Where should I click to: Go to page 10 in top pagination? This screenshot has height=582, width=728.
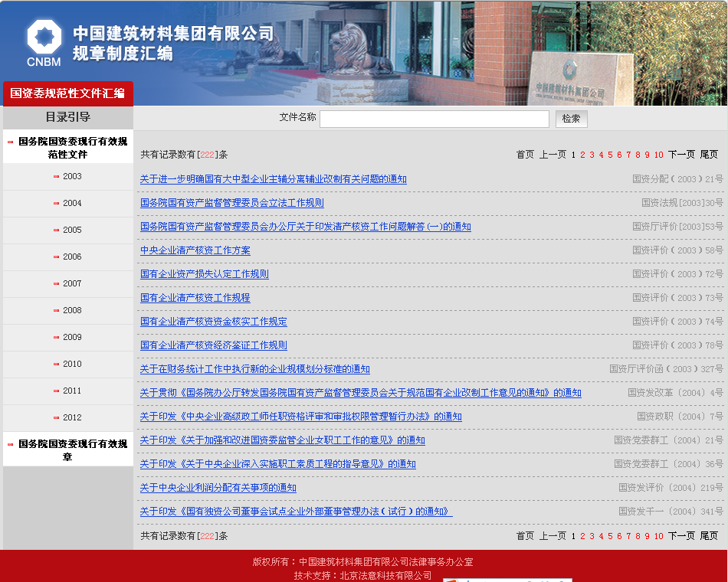coord(658,155)
